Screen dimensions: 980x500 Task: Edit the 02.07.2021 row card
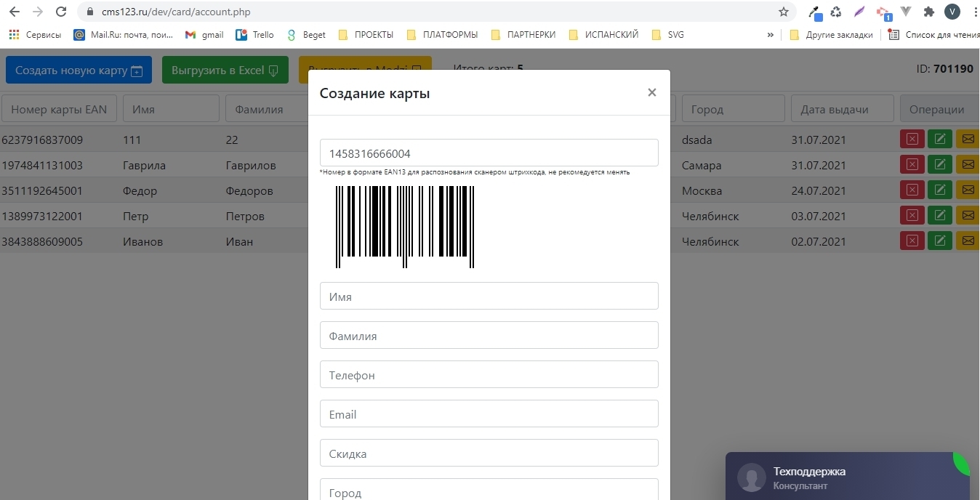939,241
